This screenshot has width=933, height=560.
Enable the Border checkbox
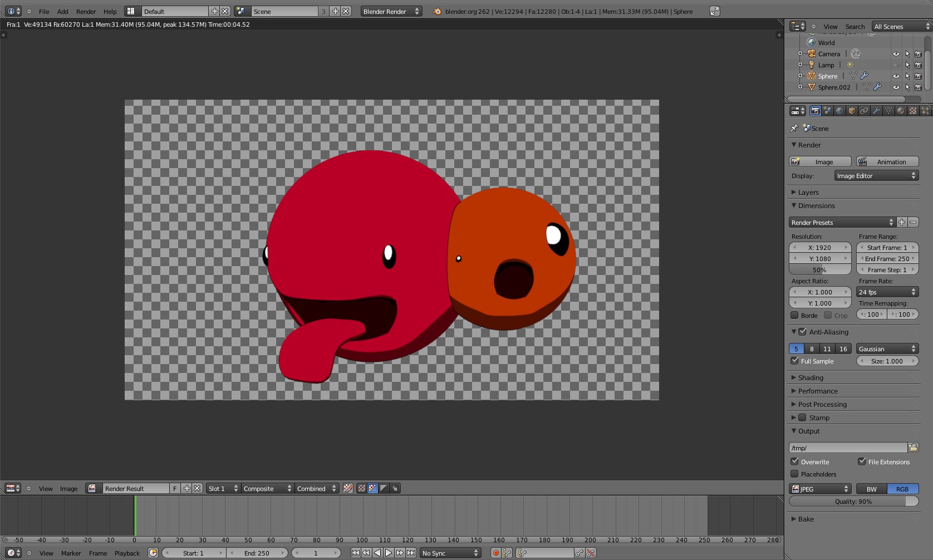pos(795,315)
